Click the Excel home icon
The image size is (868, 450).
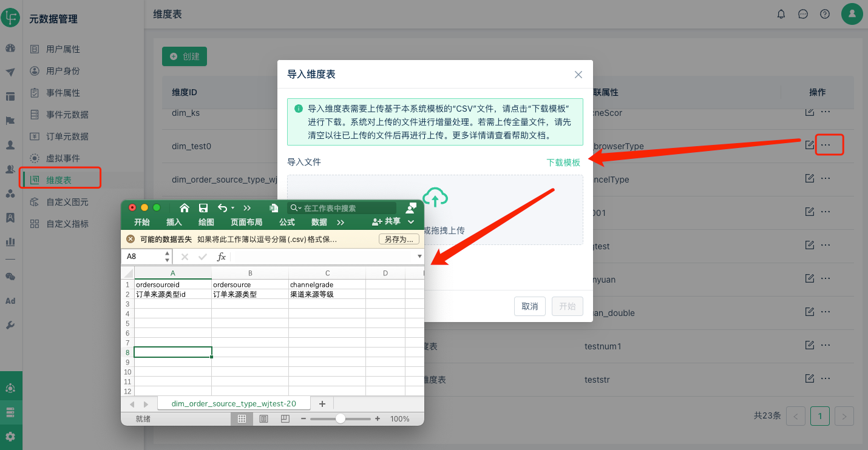click(185, 208)
